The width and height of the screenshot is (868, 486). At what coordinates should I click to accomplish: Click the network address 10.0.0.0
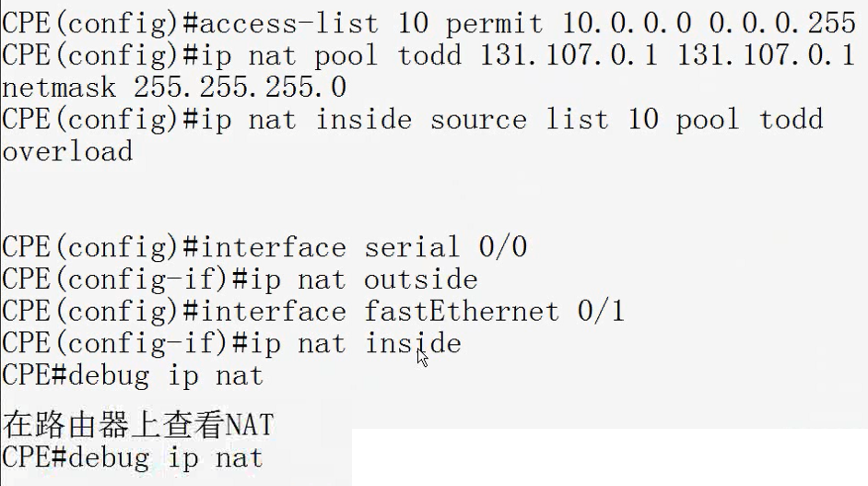[627, 23]
